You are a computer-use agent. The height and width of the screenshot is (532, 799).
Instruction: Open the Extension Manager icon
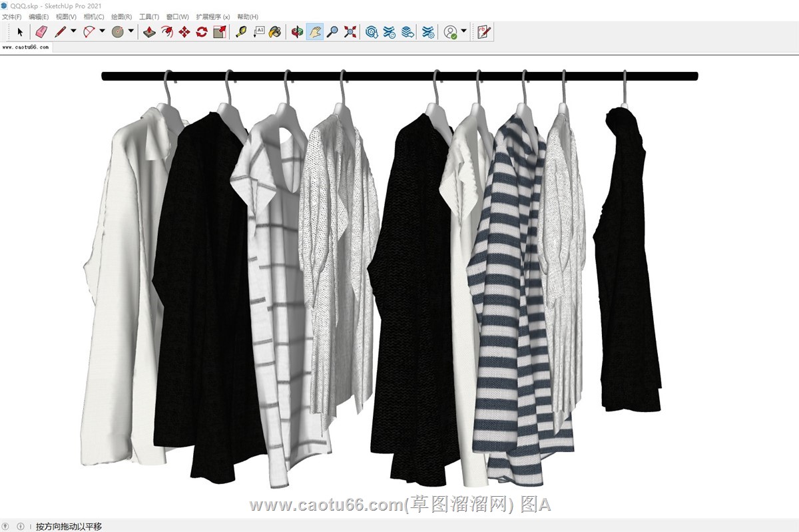[x=429, y=31]
